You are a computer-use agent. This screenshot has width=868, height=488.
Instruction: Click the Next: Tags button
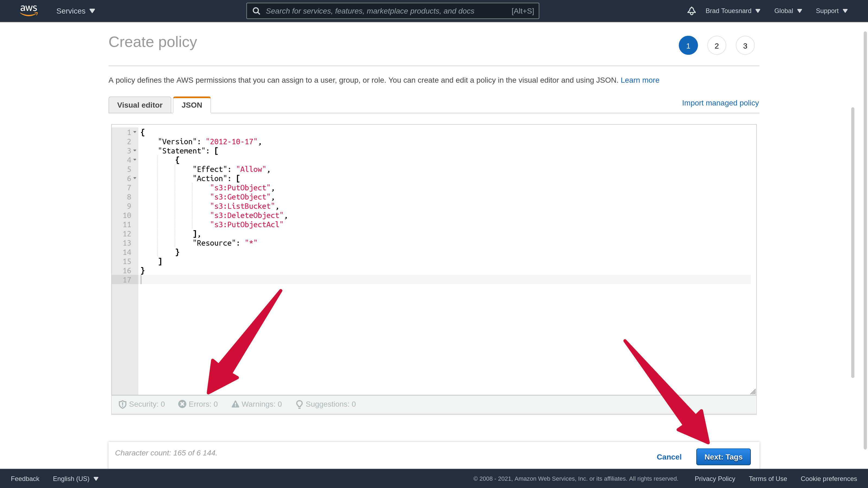pos(724,457)
